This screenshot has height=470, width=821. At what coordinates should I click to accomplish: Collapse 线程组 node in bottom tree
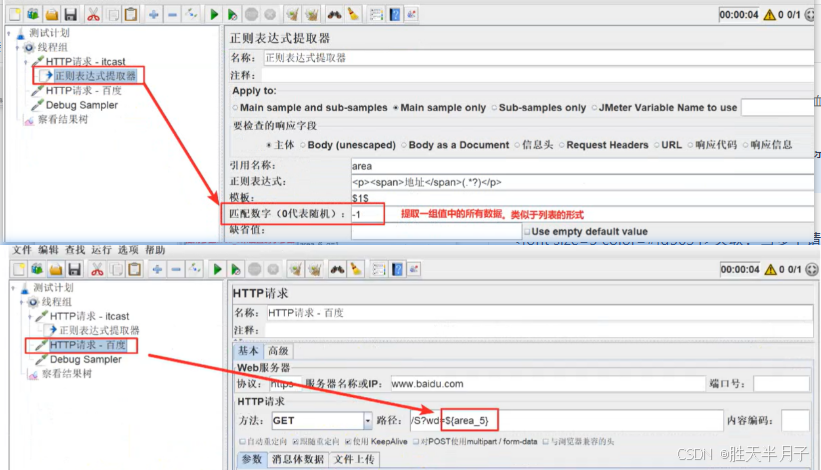21,302
